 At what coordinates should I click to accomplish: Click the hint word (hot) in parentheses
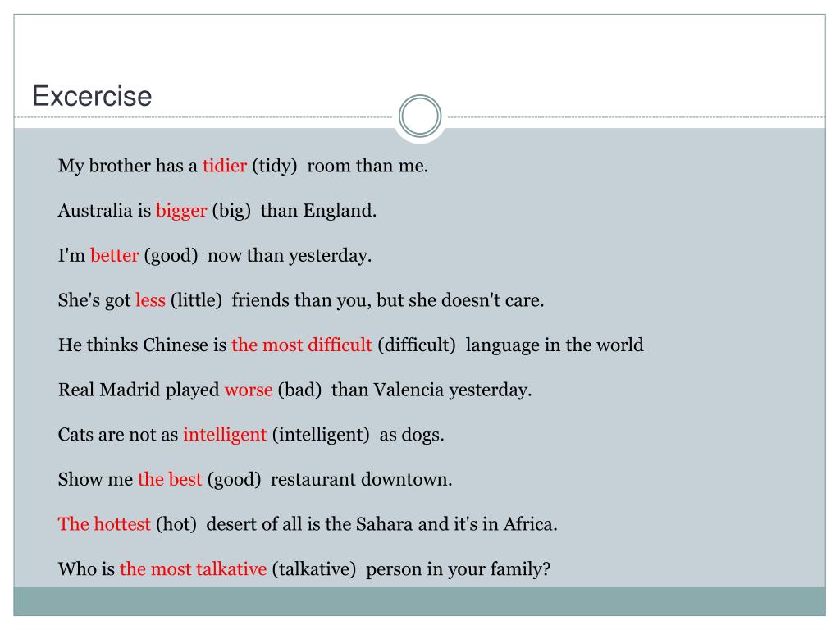click(x=176, y=524)
